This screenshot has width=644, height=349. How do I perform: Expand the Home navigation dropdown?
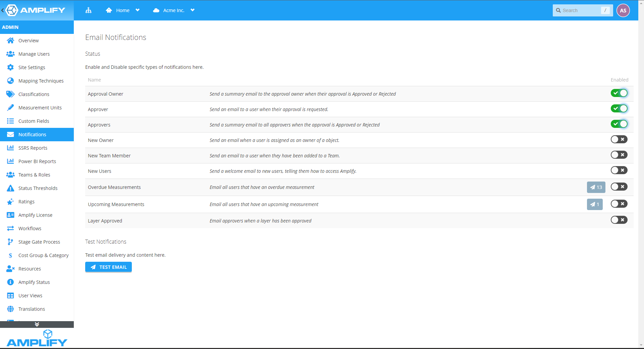[x=138, y=10]
